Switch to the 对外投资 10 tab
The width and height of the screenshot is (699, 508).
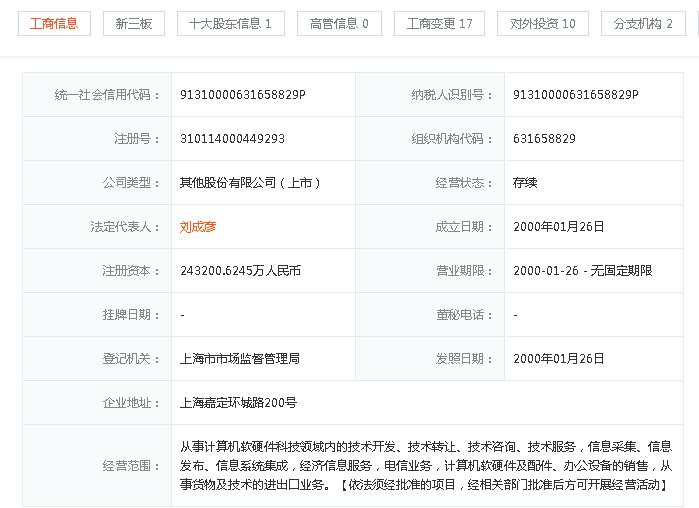pos(543,24)
